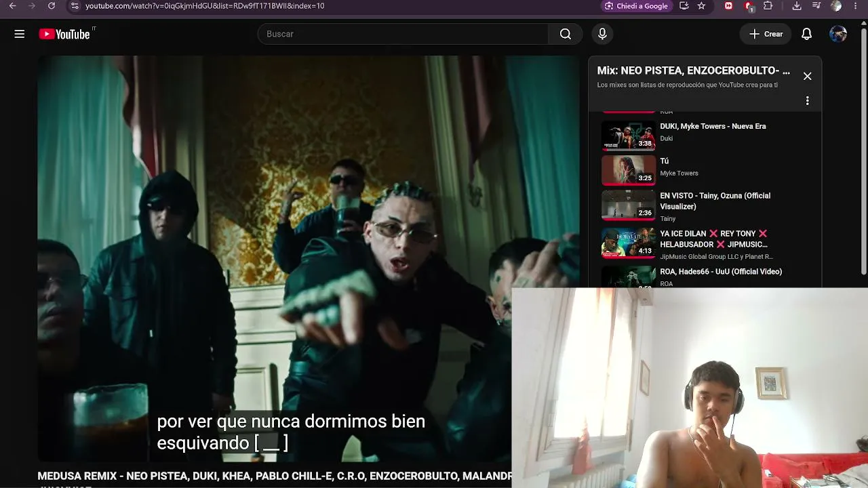Start voice search with the microphone

click(x=602, y=34)
